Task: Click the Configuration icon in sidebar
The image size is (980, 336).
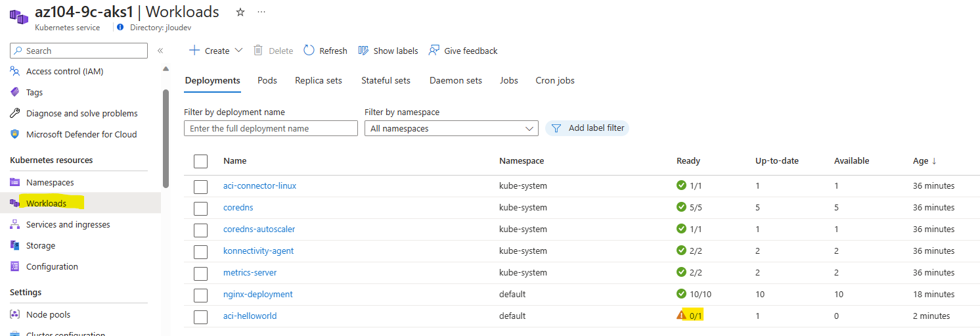Action: coord(15,266)
